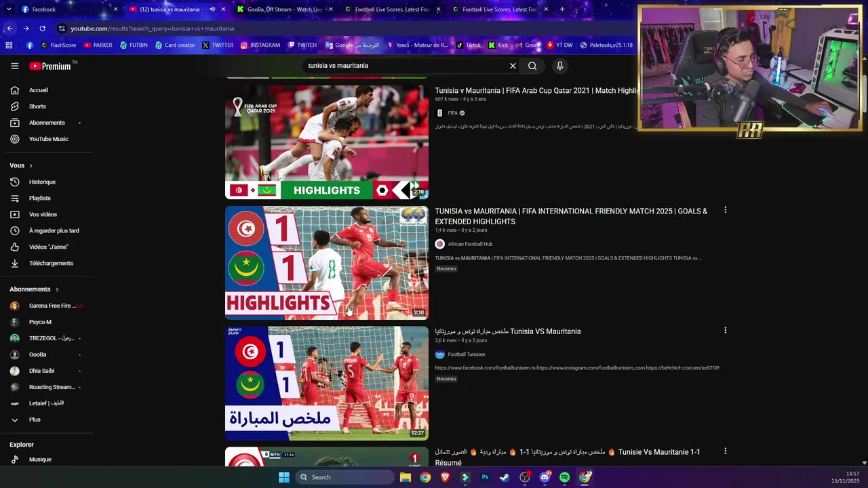Open the FUTBIN bookmark
The width and height of the screenshot is (868, 488).
pyautogui.click(x=134, y=45)
